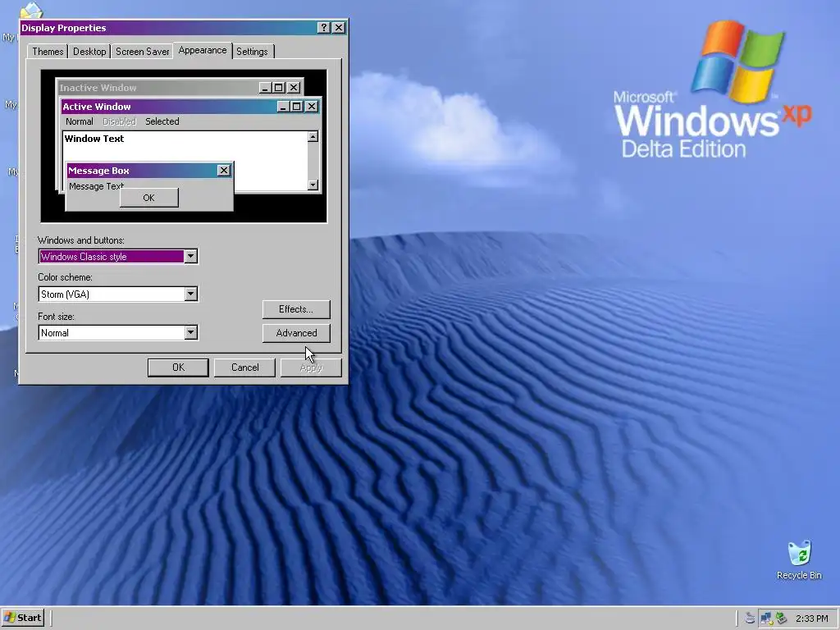Viewport: 840px width, 630px height.
Task: Click the Effects... button
Action: point(296,309)
